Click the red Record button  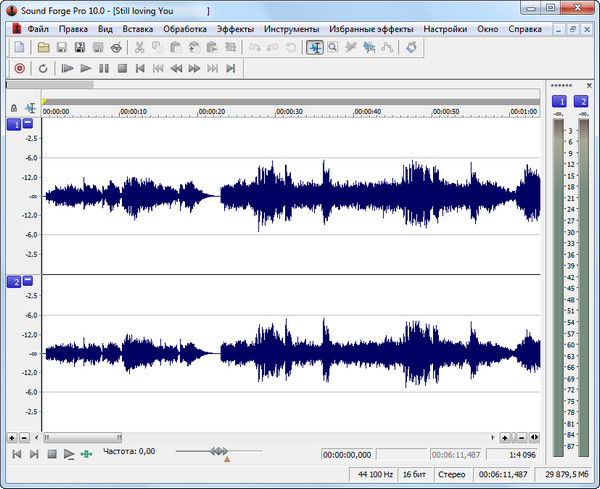coord(19,68)
